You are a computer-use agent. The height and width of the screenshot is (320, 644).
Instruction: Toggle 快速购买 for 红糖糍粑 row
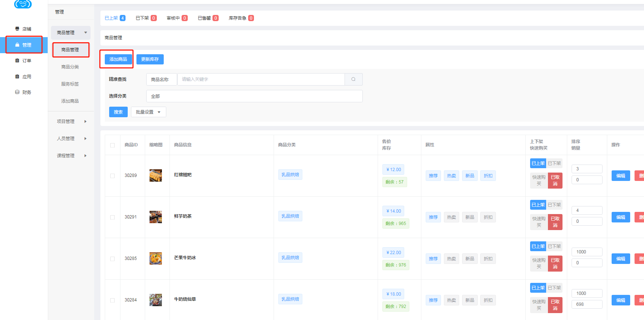[539, 181]
